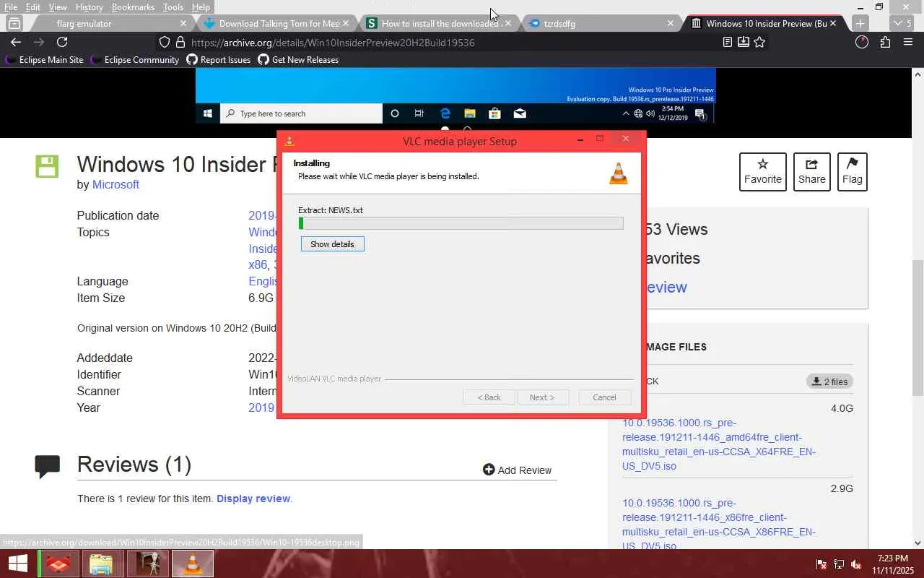Open File Explorer from the taskbar
This screenshot has width=924, height=578.
(x=101, y=564)
